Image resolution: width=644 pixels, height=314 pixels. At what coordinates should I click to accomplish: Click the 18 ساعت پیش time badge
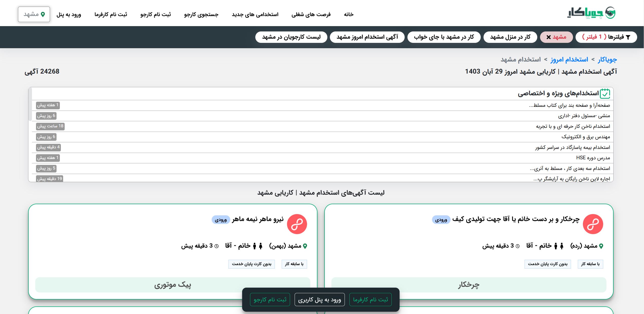[50, 126]
